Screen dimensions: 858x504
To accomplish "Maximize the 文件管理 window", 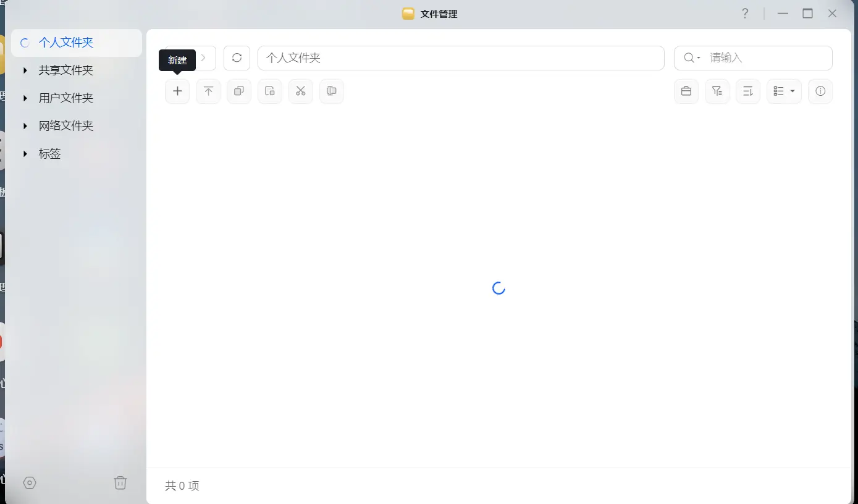I will [808, 14].
